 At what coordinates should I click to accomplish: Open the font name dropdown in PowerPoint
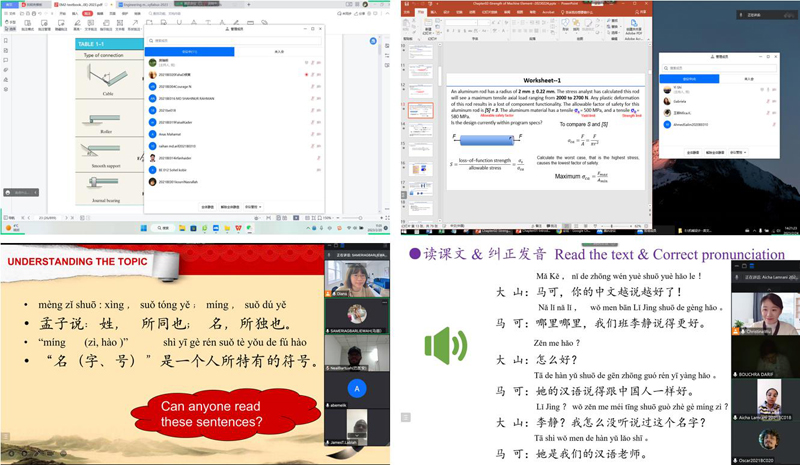(476, 21)
